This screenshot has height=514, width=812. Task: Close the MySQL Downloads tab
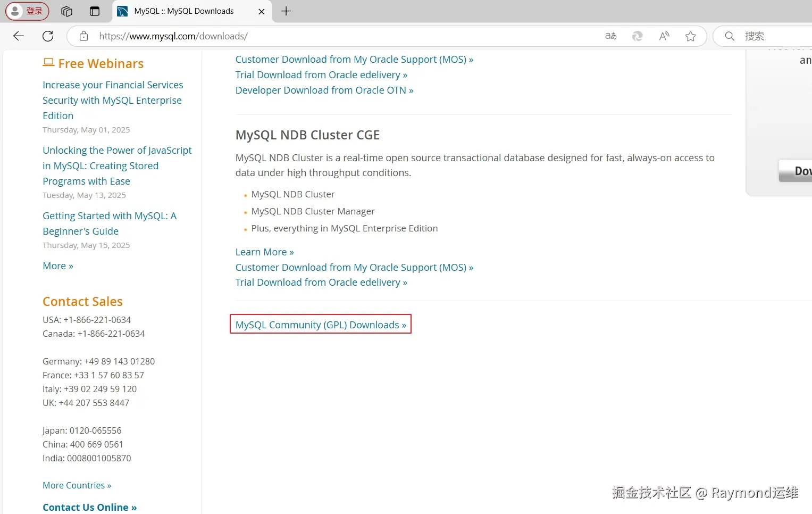click(x=261, y=11)
